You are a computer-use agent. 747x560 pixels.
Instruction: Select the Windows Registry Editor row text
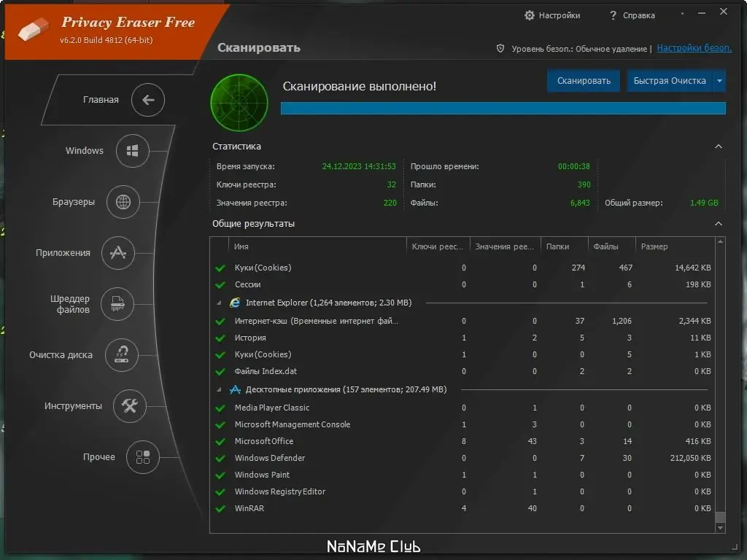tap(279, 492)
